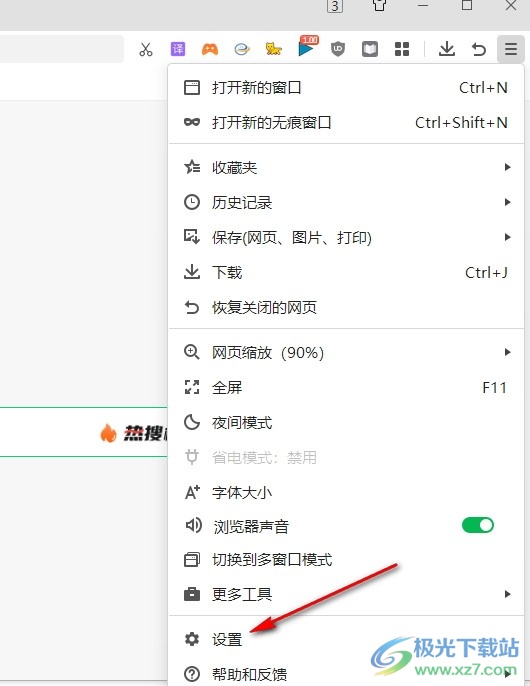
Task: Open the hamburger main menu button
Action: point(511,49)
